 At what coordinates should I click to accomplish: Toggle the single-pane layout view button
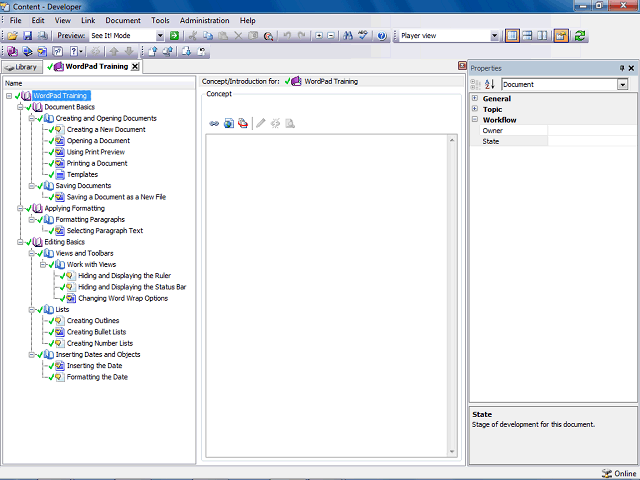[512, 36]
